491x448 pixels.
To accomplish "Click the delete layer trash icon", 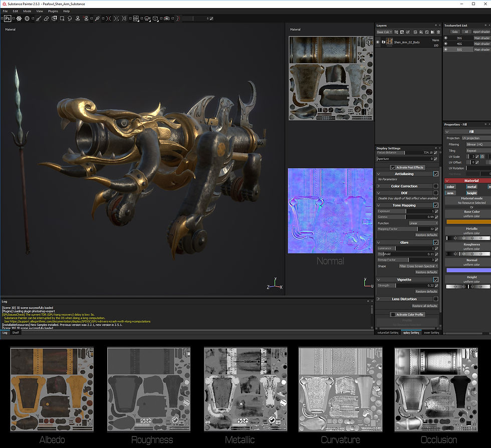I will point(438,32).
